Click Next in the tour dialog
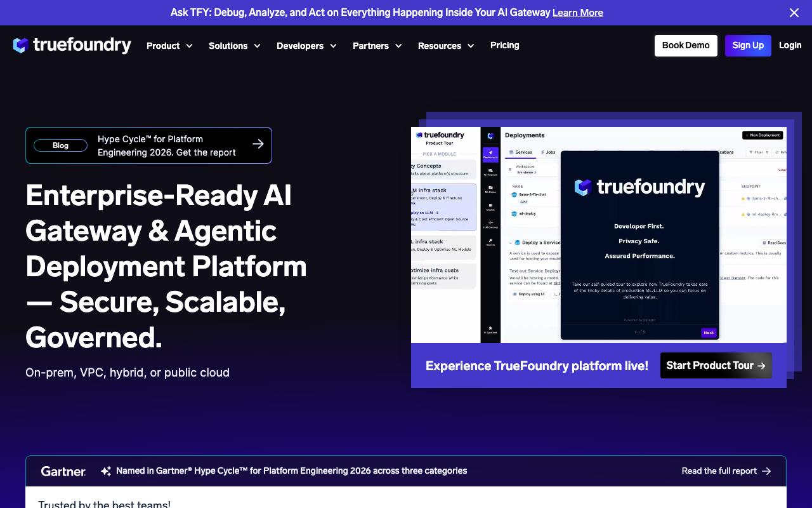 click(709, 333)
